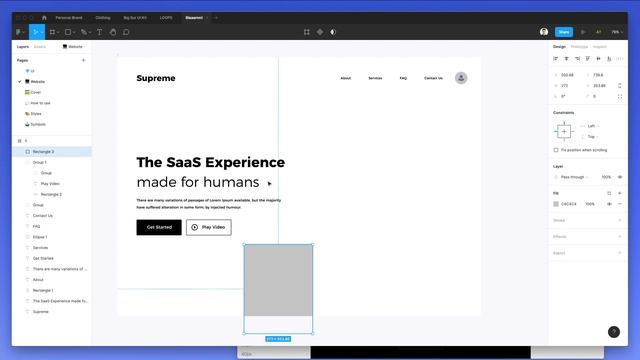Screen dimensions: 640x360
Task: Remove the fill with minus icon
Action: 620,204
